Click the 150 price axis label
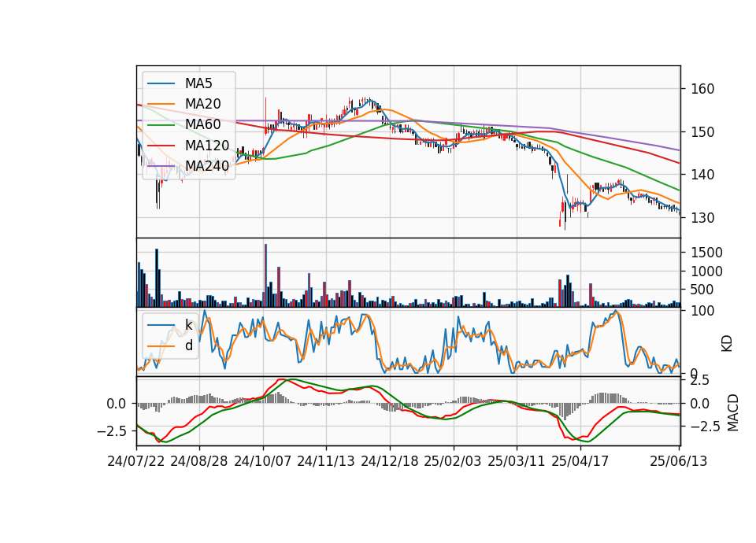The height and width of the screenshot is (543, 756). 703,132
